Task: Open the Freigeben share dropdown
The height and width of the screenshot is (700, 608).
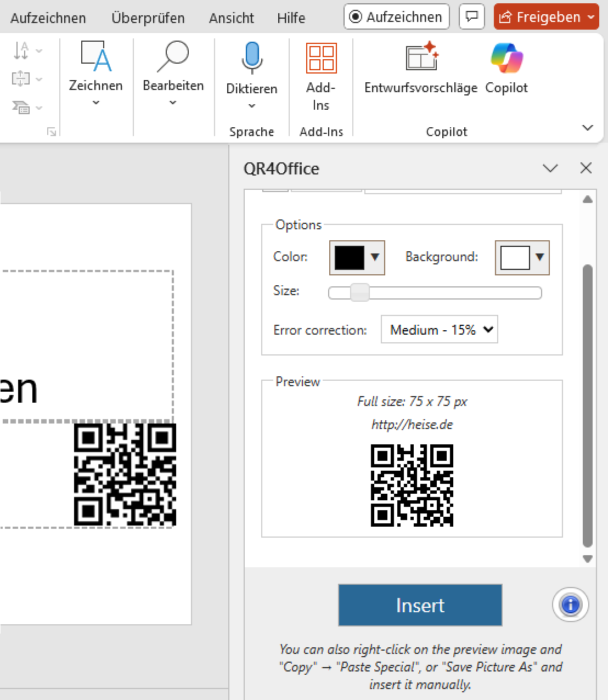Action: click(x=591, y=17)
